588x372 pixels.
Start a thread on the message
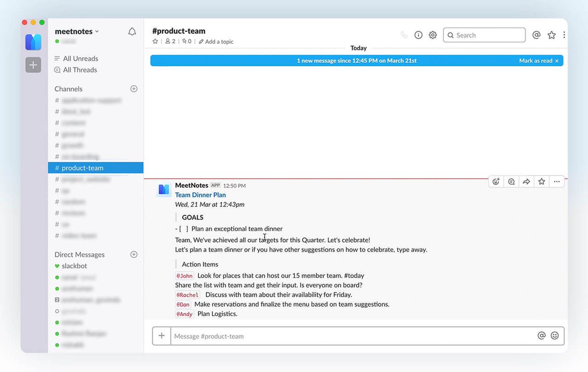(x=511, y=181)
